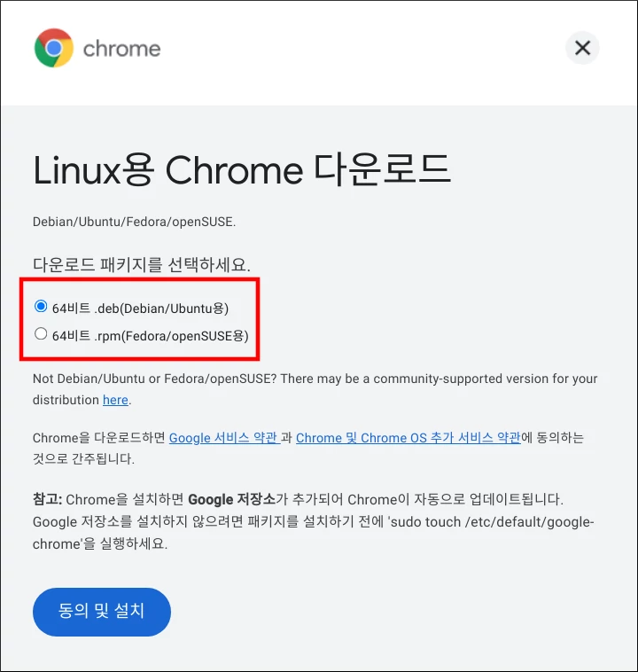Click the '것으로 간주됩니다.' text line
The height and width of the screenshot is (672, 638).
pos(83,459)
